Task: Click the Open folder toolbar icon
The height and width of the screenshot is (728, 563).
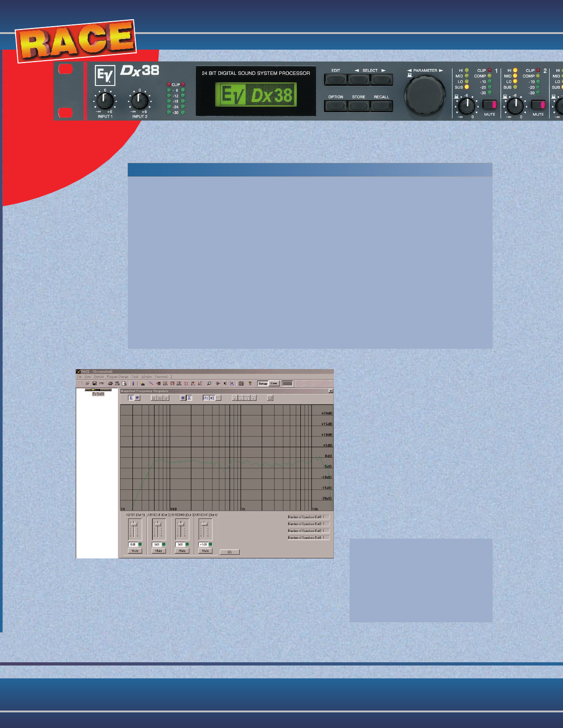Action: (87, 383)
